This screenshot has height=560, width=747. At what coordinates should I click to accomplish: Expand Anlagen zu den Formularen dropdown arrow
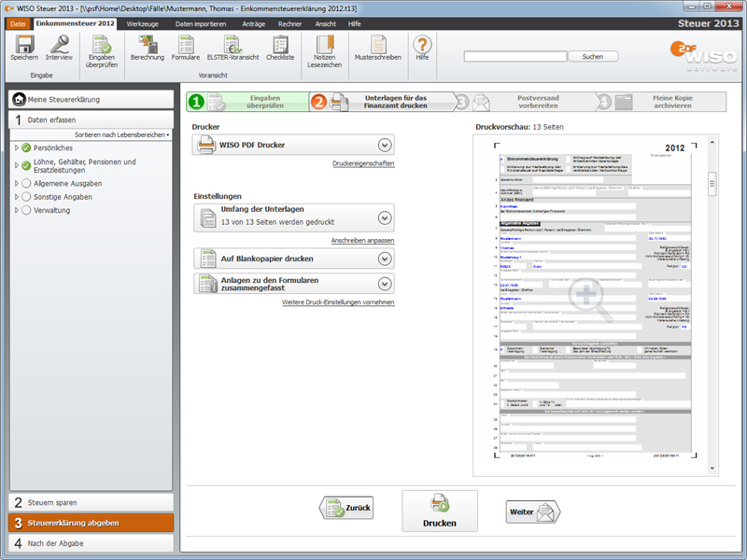385,284
